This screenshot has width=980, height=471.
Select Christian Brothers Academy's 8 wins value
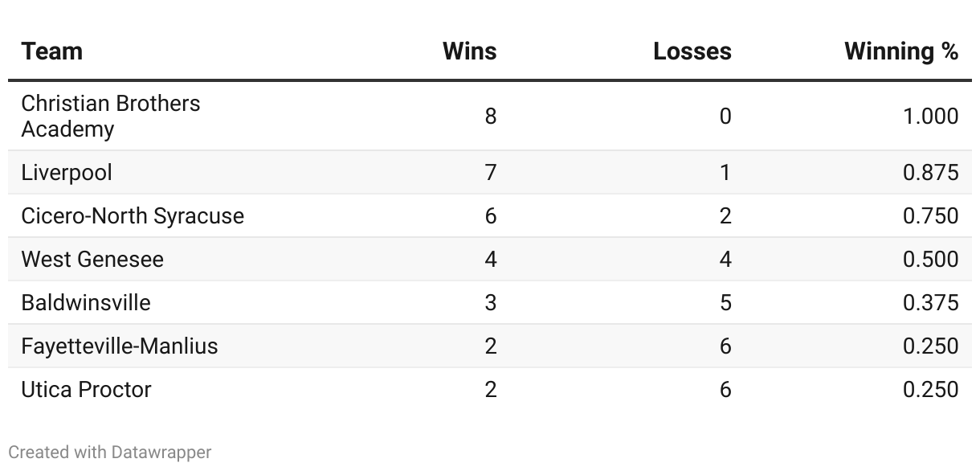491,117
